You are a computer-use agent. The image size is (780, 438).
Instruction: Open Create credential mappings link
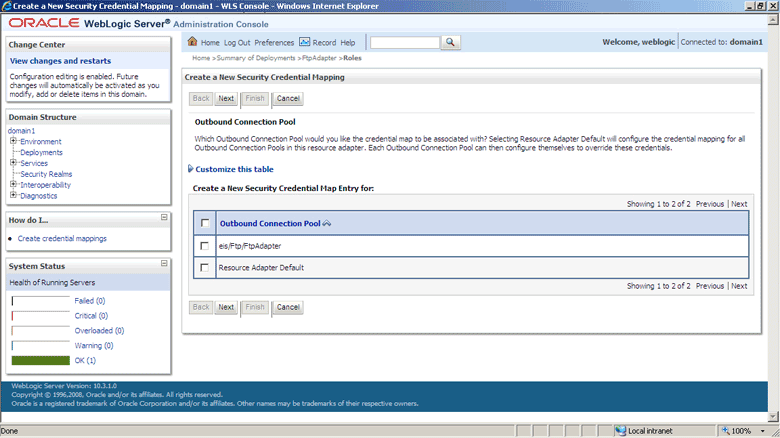pyautogui.click(x=62, y=238)
